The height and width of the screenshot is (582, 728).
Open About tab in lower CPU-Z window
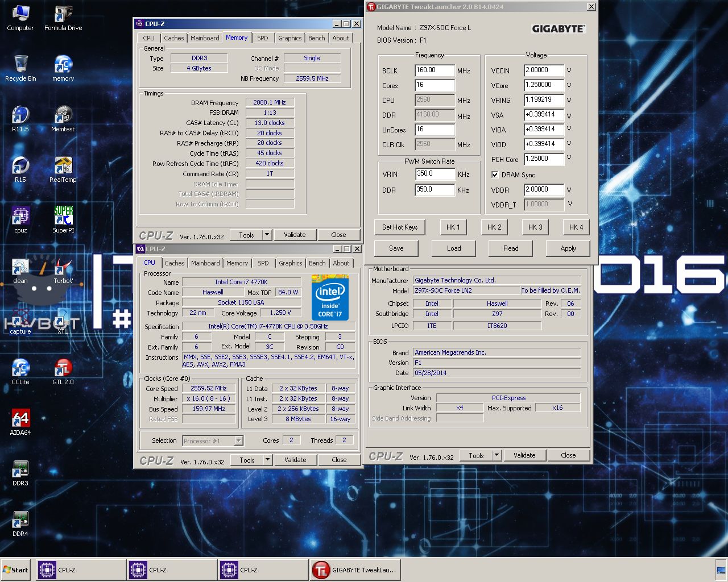tap(341, 263)
